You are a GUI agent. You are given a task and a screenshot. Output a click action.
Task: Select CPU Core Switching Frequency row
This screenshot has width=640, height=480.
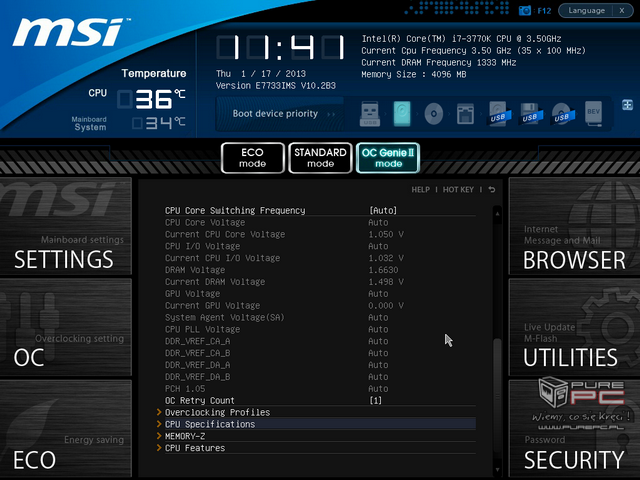coord(320,210)
